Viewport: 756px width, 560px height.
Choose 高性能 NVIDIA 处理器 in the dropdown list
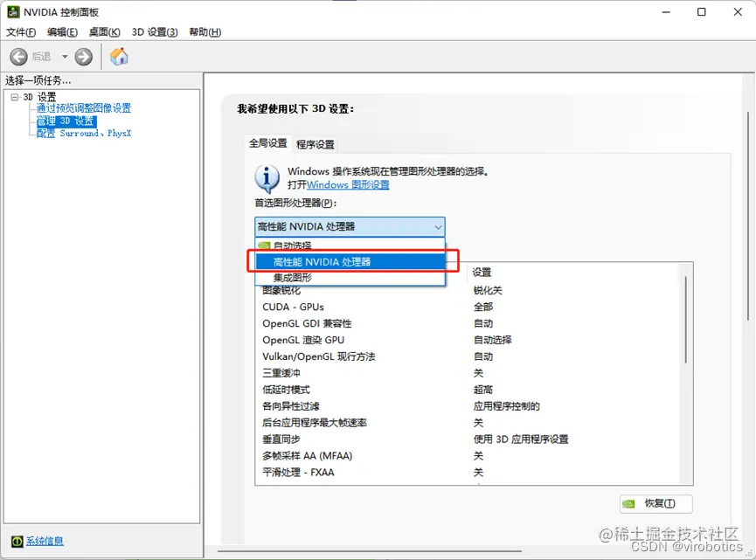(x=350, y=262)
